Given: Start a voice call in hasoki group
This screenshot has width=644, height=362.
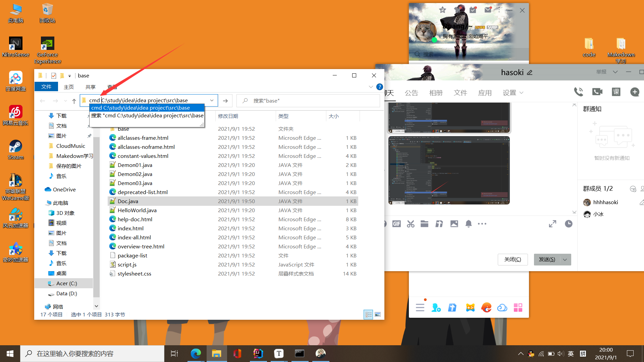Looking at the screenshot, I should click(579, 92).
